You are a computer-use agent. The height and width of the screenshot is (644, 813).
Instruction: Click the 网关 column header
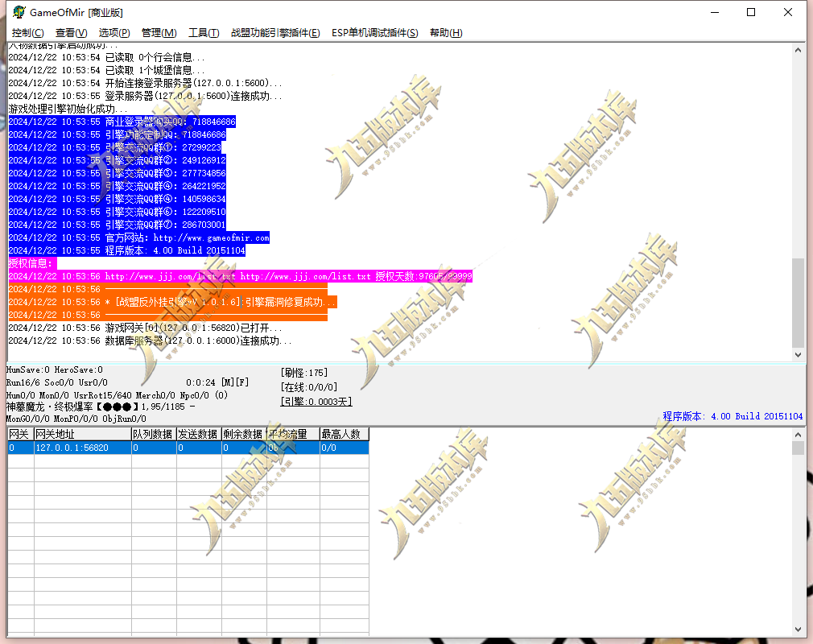20,434
